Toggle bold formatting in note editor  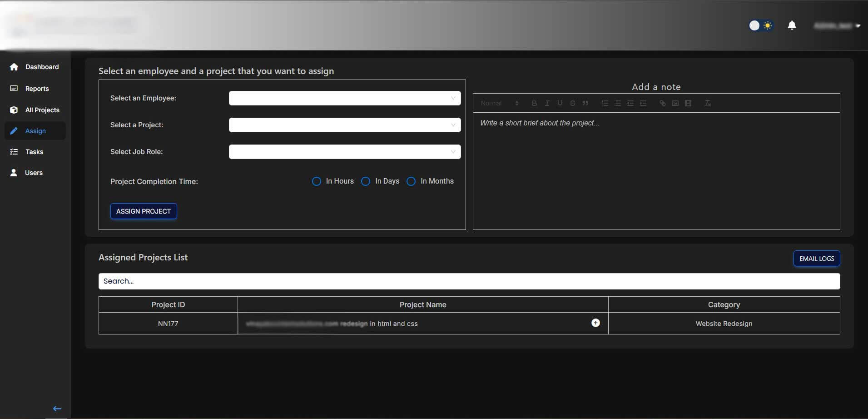[534, 103]
